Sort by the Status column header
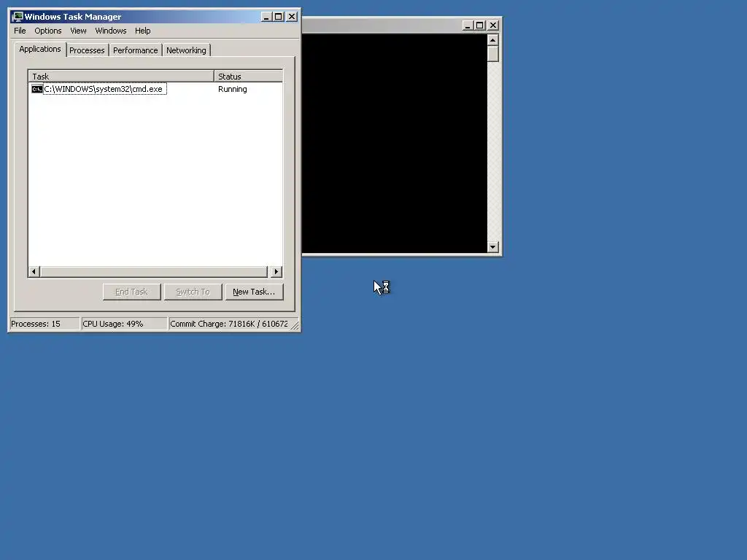This screenshot has width=747, height=560. coord(248,76)
